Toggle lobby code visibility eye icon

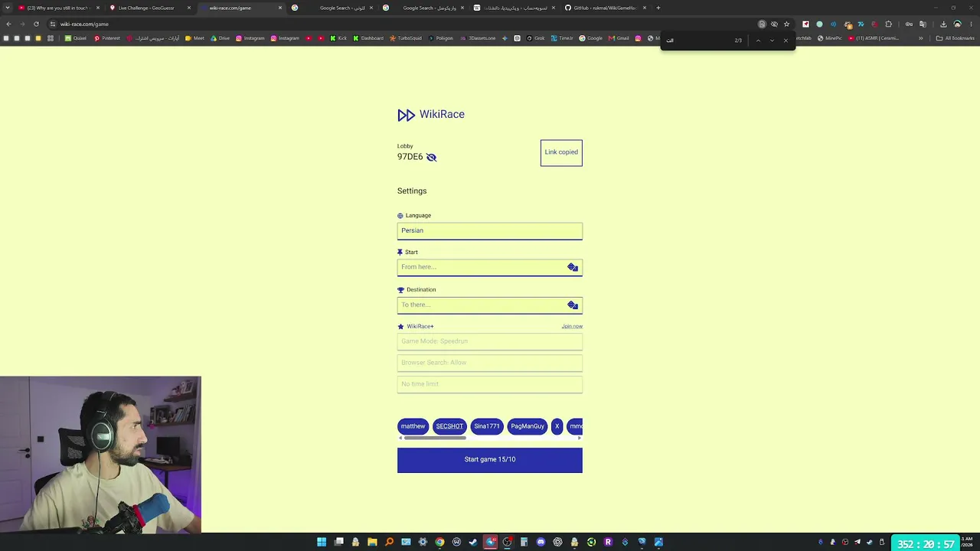431,157
